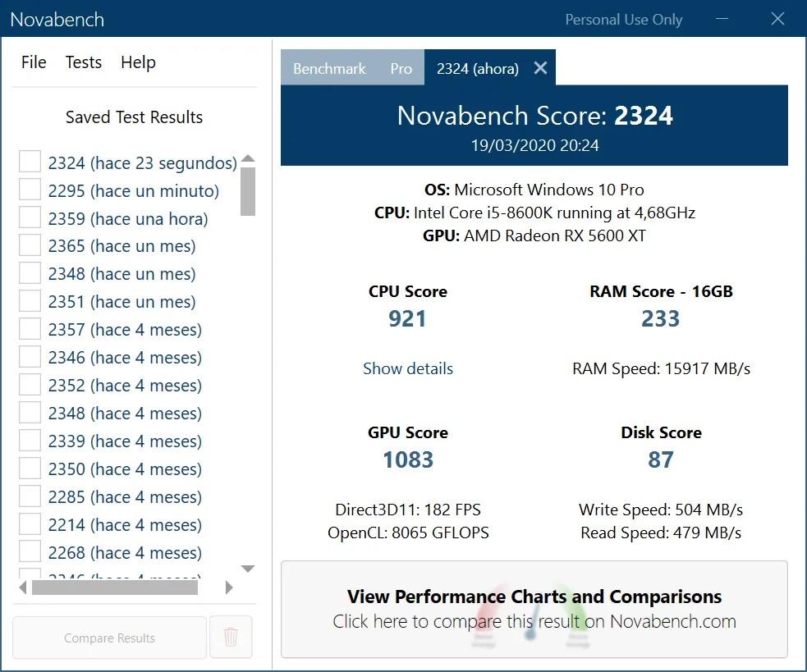
Task: Click the OpenCL: 8065 GFLOPS text
Action: [408, 533]
